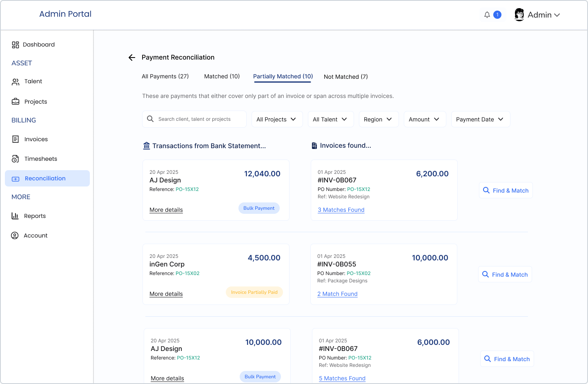The width and height of the screenshot is (588, 384).
Task: Open the Timesheets section
Action: [16, 159]
